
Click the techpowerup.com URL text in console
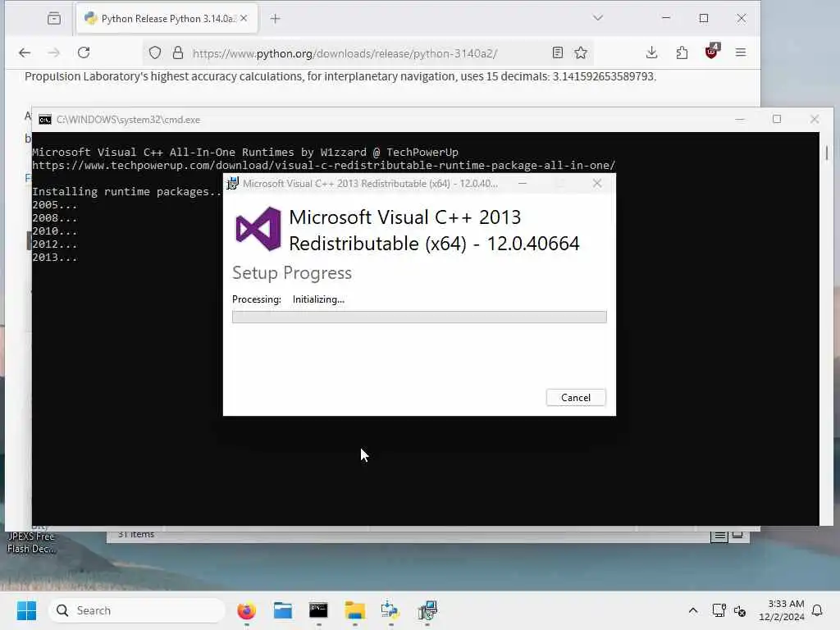(x=323, y=165)
